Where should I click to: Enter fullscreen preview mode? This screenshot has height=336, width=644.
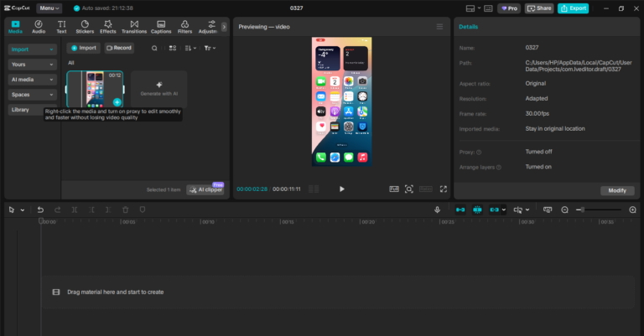(x=444, y=189)
